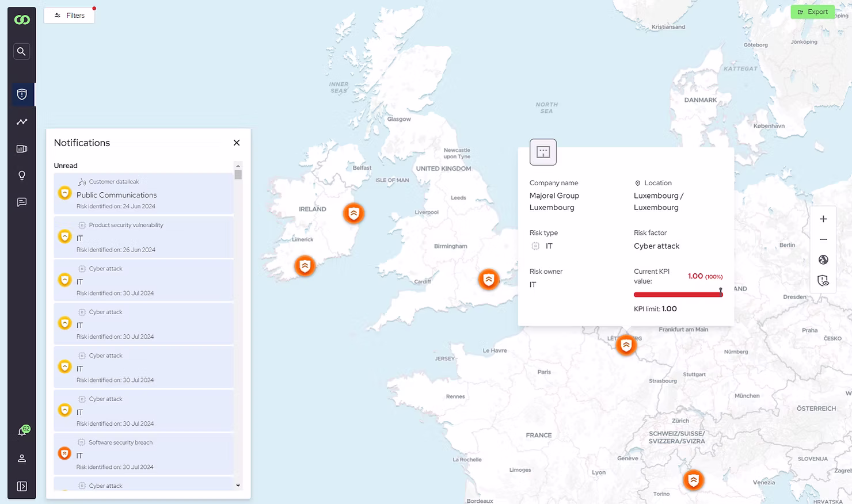
Task: Click the red KPI value bar
Action: (x=678, y=295)
